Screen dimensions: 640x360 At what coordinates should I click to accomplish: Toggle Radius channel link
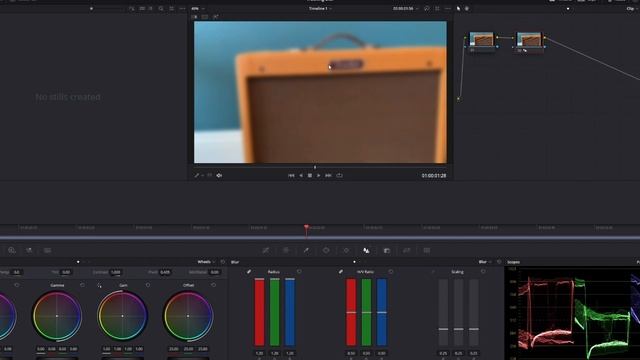249,271
